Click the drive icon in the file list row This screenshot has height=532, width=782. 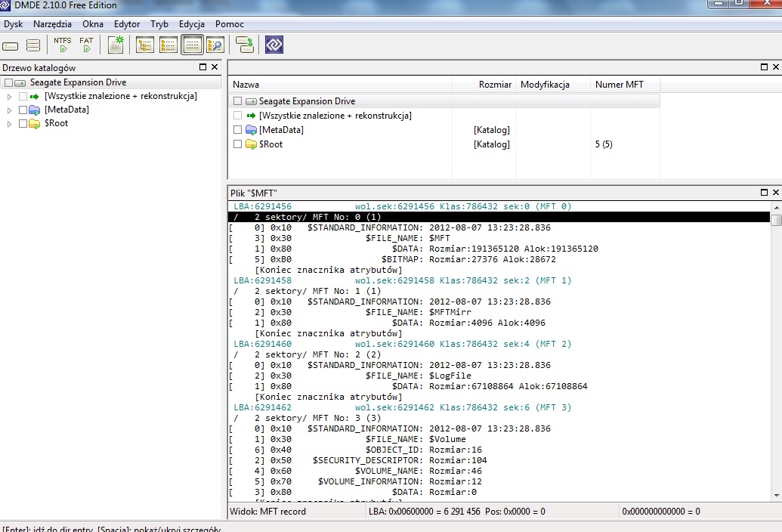252,101
